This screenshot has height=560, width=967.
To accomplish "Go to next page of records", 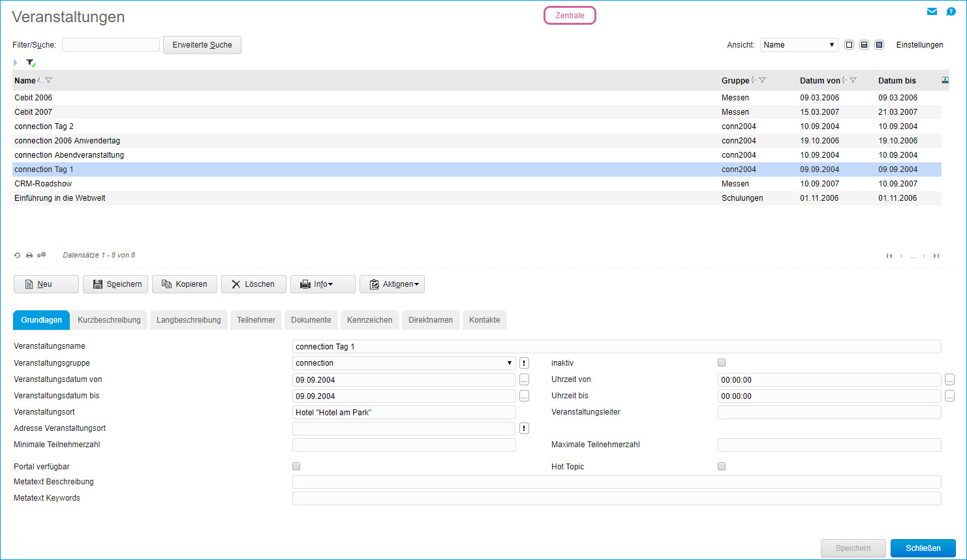I will pyautogui.click(x=925, y=256).
